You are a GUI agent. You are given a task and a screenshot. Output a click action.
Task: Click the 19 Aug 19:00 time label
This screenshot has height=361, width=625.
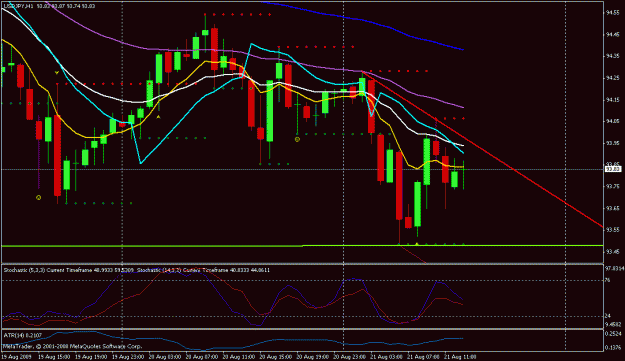90,357
